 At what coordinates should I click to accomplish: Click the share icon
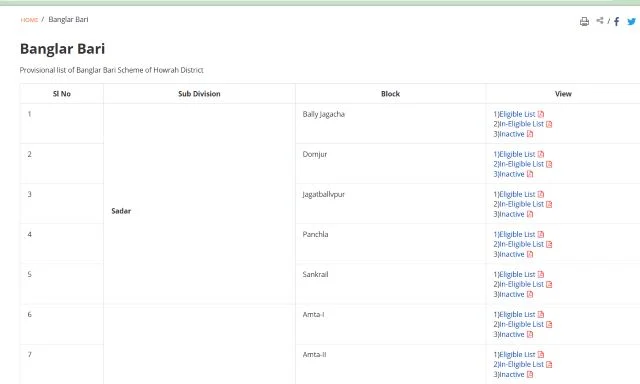coord(600,20)
